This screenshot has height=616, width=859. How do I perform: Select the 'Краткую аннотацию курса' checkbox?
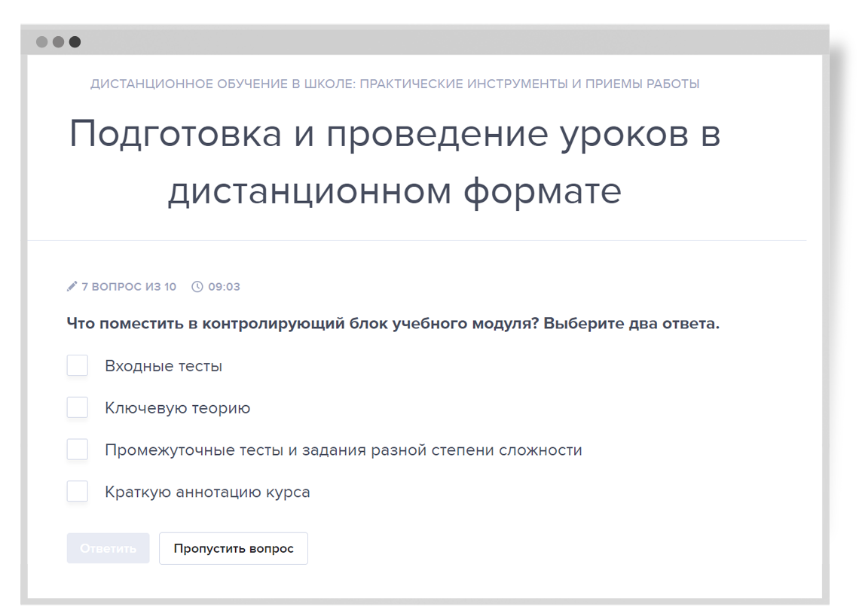tap(78, 492)
